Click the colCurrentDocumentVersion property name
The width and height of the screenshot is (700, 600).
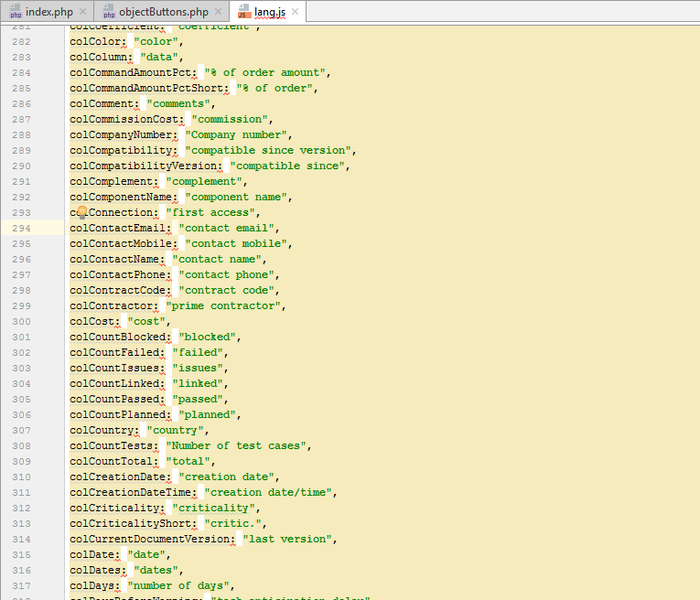point(152,539)
